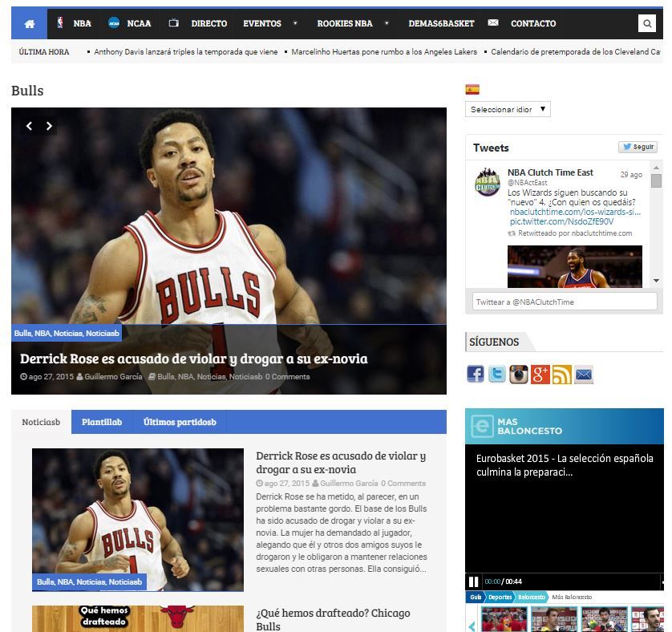Click the tweet photo of Wizards player
Screen dimensions: 672x632
tap(575, 266)
